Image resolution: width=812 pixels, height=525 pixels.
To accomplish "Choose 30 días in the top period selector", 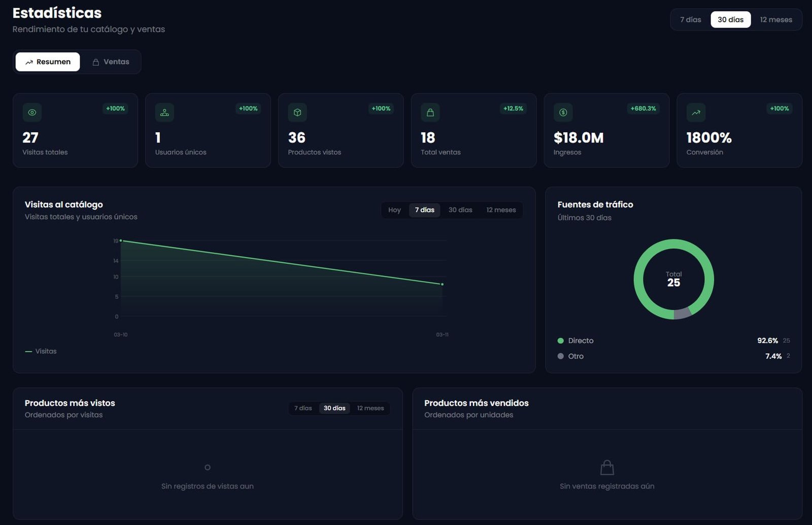I will coord(730,20).
